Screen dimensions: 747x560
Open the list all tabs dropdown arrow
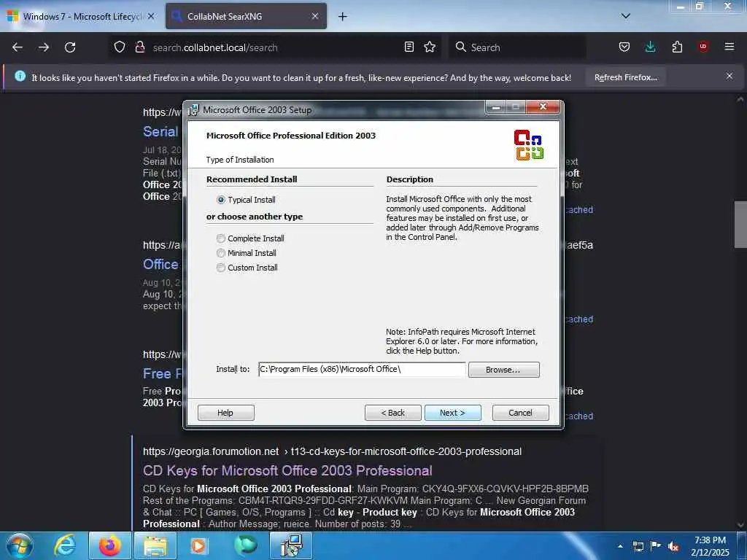[625, 16]
